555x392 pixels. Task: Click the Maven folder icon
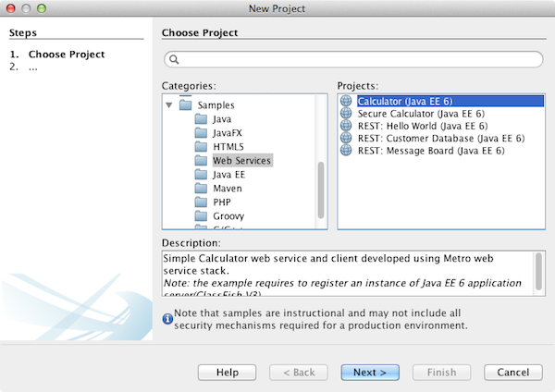[x=202, y=189]
